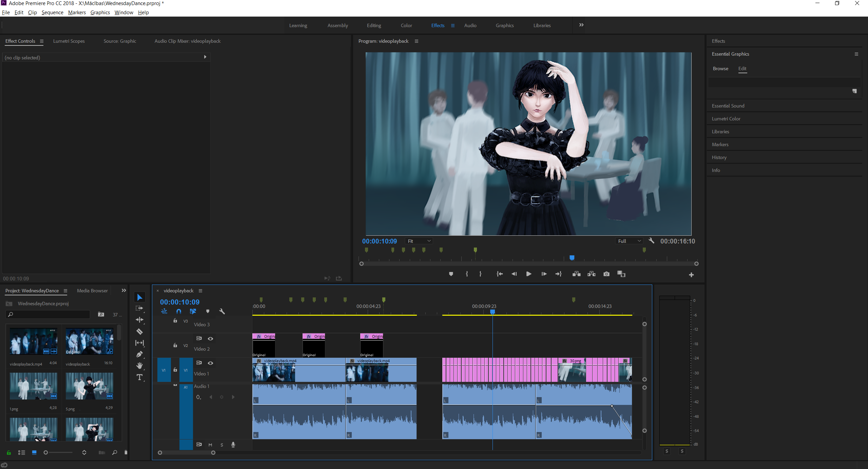868x469 pixels.
Task: Toggle Snap magnet in timeline
Action: pos(179,311)
